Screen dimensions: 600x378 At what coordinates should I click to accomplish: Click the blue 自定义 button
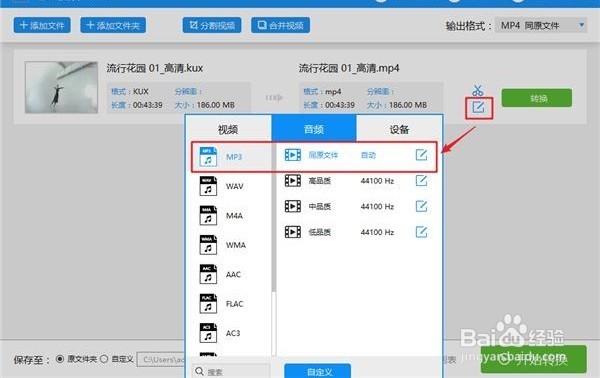tap(318, 371)
